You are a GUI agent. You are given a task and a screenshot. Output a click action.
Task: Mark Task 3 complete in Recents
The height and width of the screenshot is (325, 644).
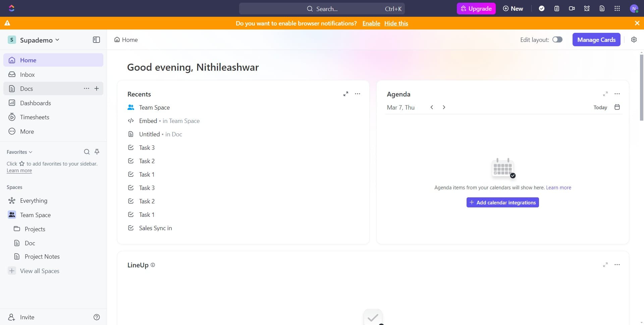[131, 147]
